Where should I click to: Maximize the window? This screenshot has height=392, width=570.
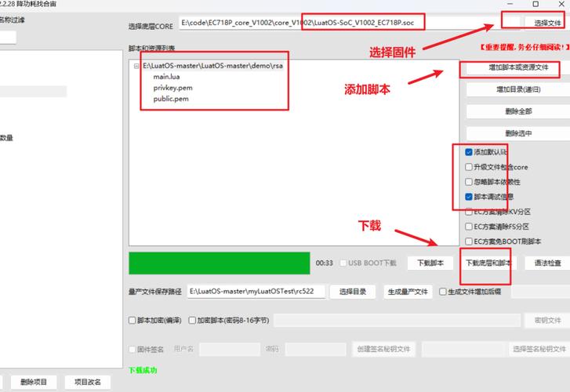click(536, 4)
